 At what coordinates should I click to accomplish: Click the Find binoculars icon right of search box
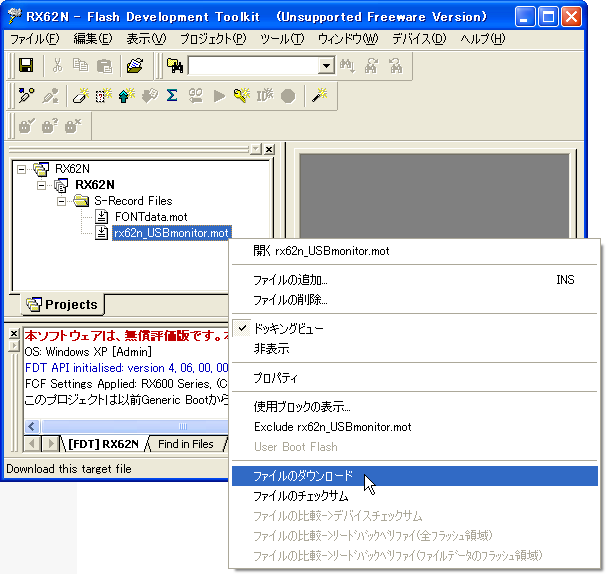pyautogui.click(x=347, y=65)
